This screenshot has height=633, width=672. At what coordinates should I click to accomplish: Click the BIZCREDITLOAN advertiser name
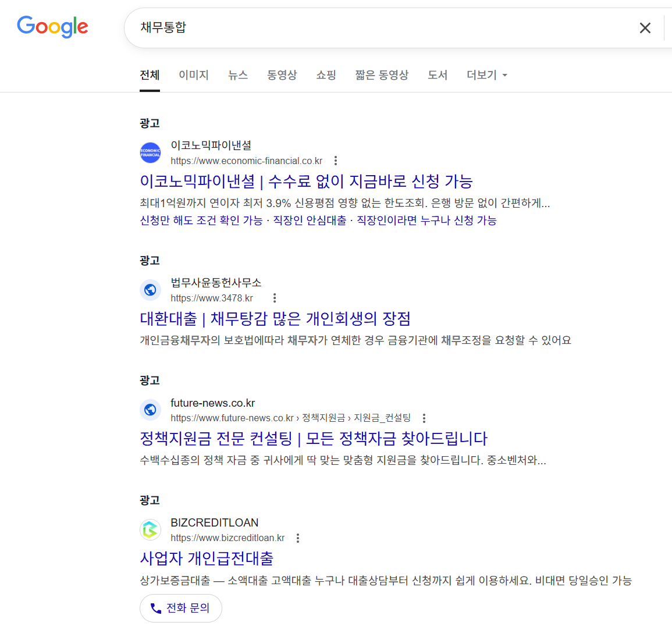(214, 522)
